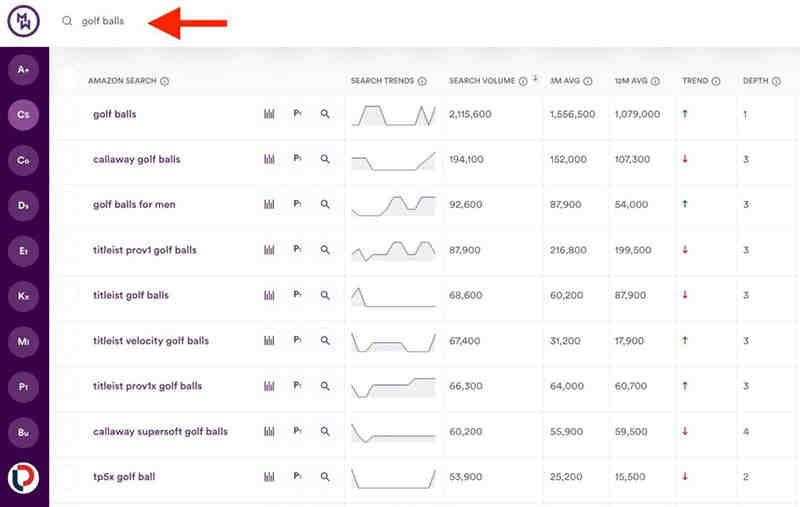The height and width of the screenshot is (507, 800).
Task: Open the 'A+' sidebar tool
Action: pyautogui.click(x=23, y=69)
